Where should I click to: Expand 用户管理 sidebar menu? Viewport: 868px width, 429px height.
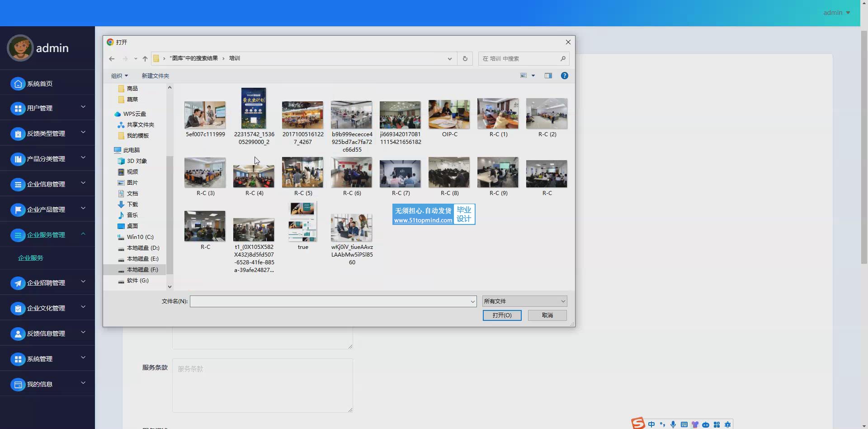[x=47, y=108]
